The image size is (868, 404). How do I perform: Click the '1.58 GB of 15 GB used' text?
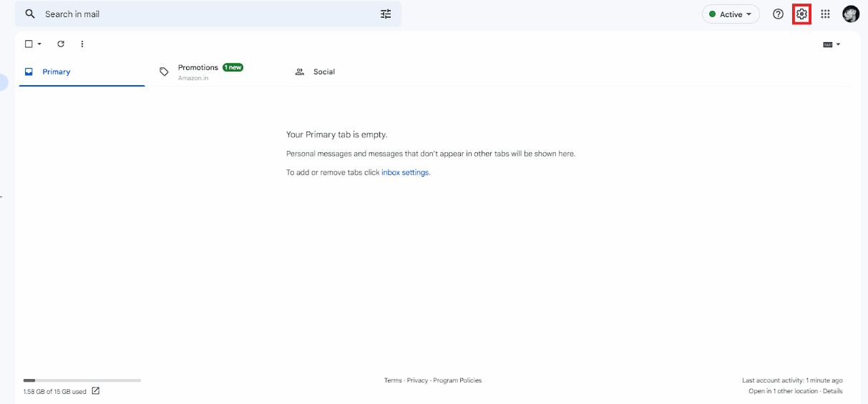(55, 392)
